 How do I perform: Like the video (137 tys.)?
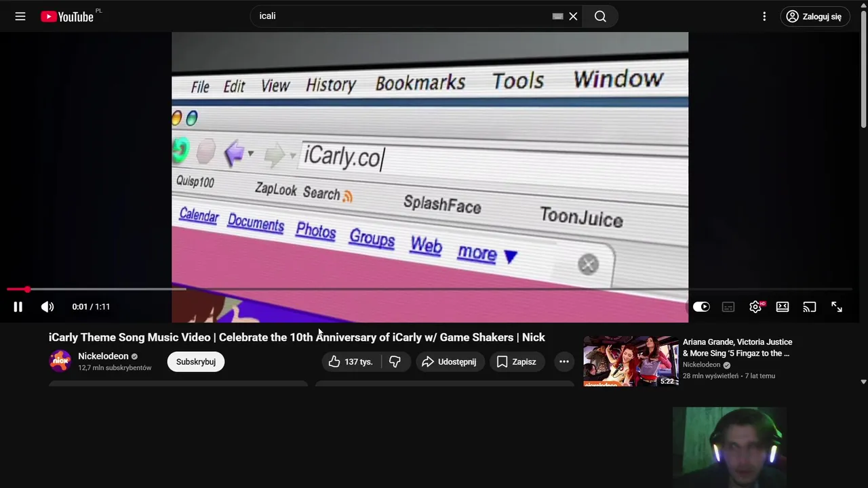tap(351, 361)
